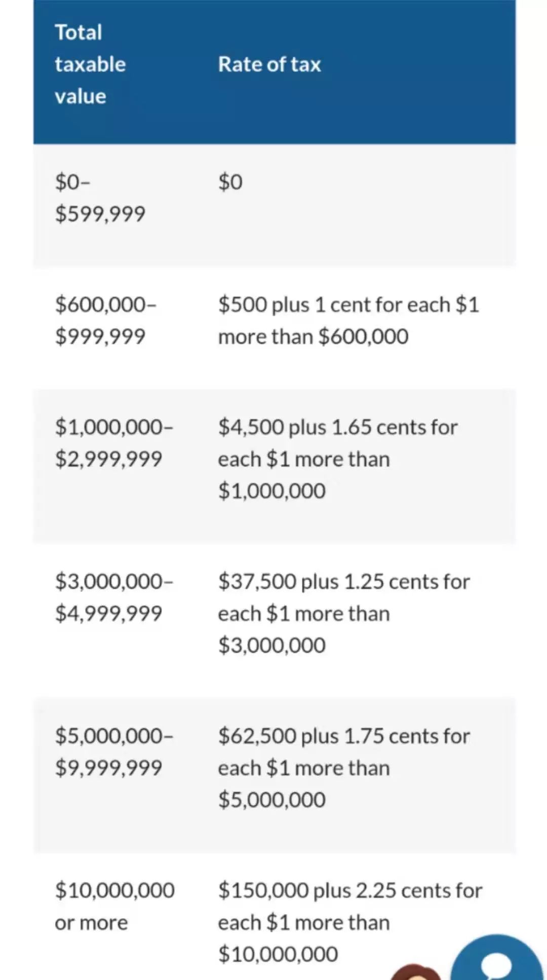The width and height of the screenshot is (547, 980).
Task: Click the '$500 plus 1 cent' rate text
Action: pyautogui.click(x=348, y=305)
